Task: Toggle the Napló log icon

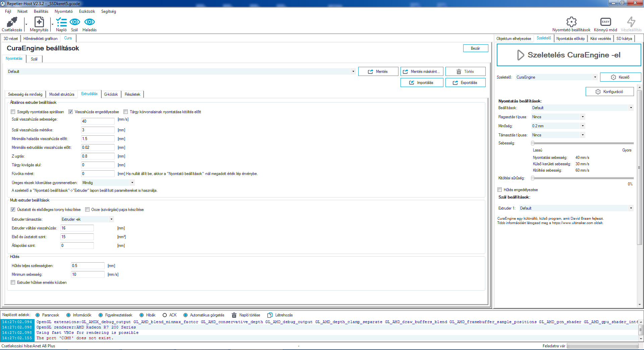Action: [61, 22]
